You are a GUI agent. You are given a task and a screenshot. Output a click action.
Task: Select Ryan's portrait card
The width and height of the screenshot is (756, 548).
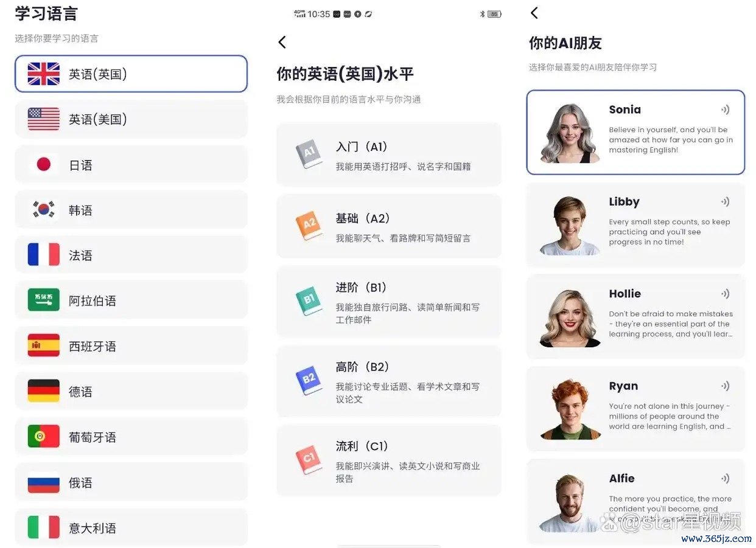coord(635,409)
